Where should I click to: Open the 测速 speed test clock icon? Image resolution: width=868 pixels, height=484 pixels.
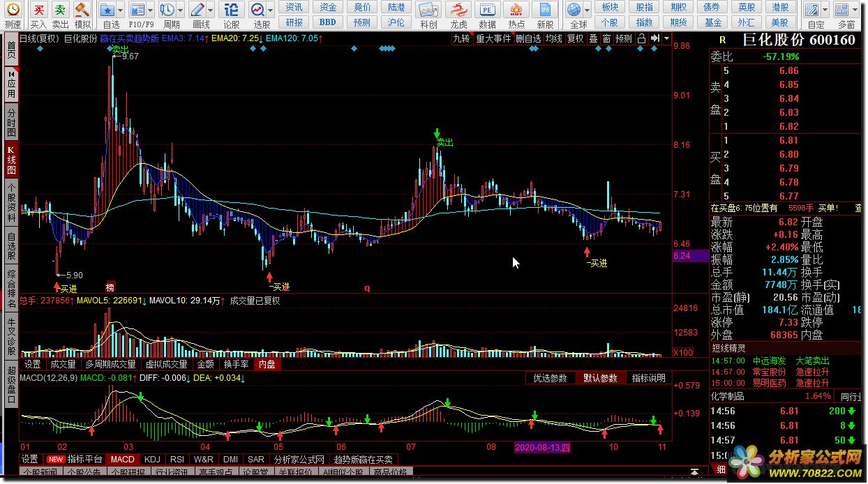13,10
